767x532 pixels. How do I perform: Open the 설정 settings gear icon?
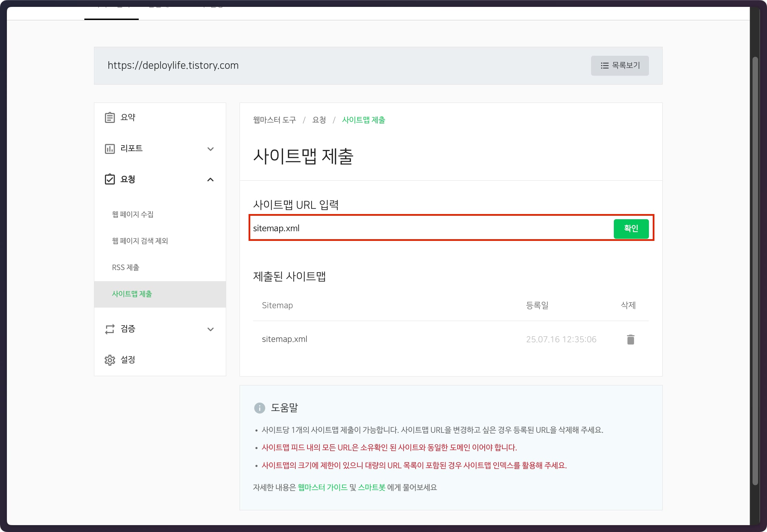click(x=109, y=360)
